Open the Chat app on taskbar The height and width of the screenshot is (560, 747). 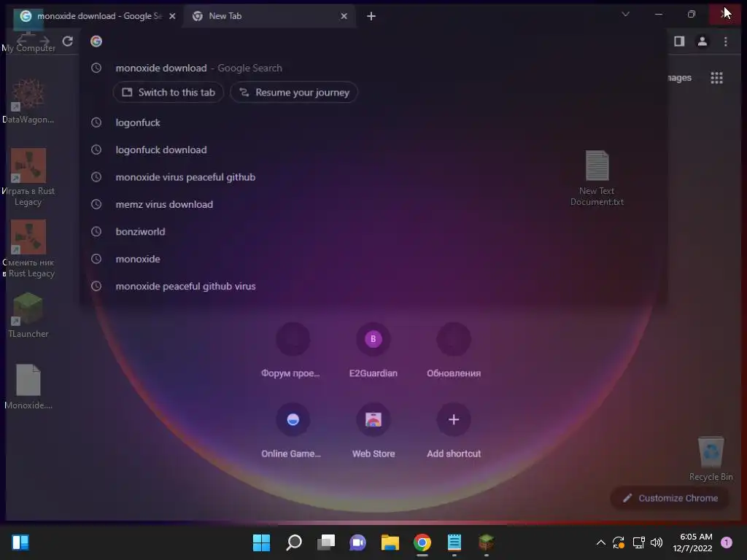tap(357, 542)
